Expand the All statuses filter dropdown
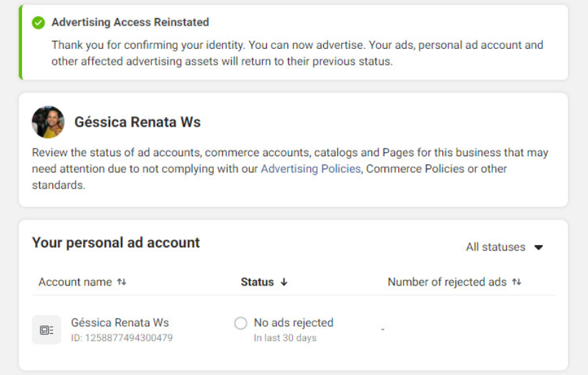Viewport: 588px width, 375px height. pos(504,247)
